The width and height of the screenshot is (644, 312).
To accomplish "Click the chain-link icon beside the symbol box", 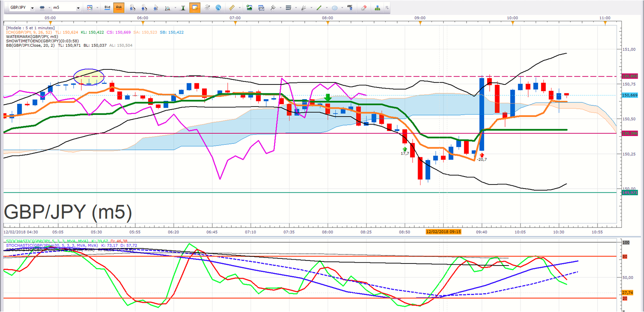I will [x=42, y=8].
